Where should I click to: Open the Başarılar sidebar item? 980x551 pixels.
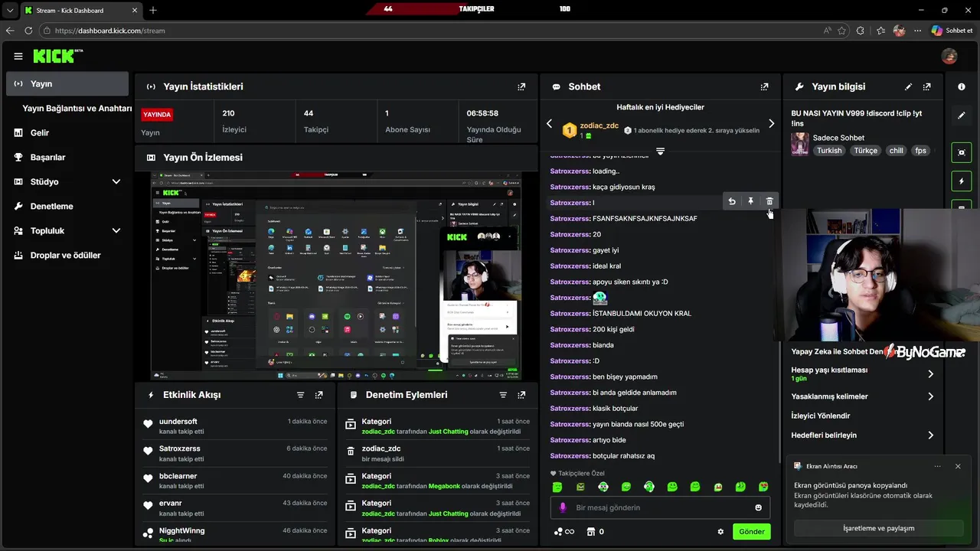67,157
